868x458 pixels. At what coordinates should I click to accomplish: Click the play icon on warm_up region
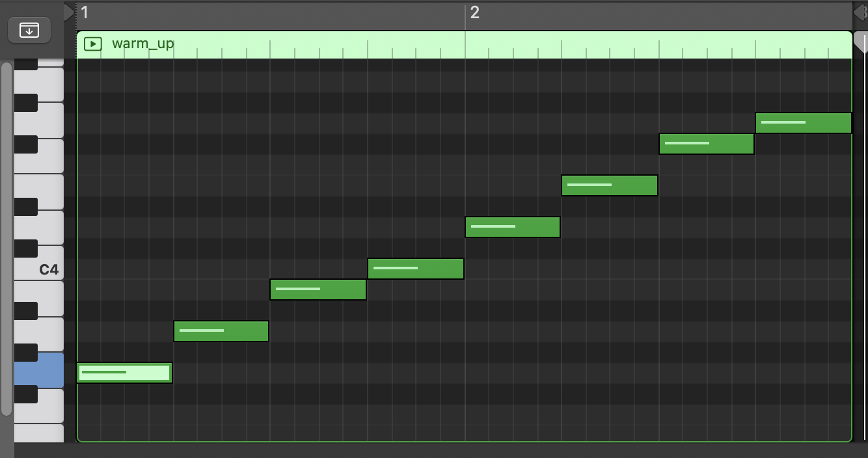click(93, 44)
